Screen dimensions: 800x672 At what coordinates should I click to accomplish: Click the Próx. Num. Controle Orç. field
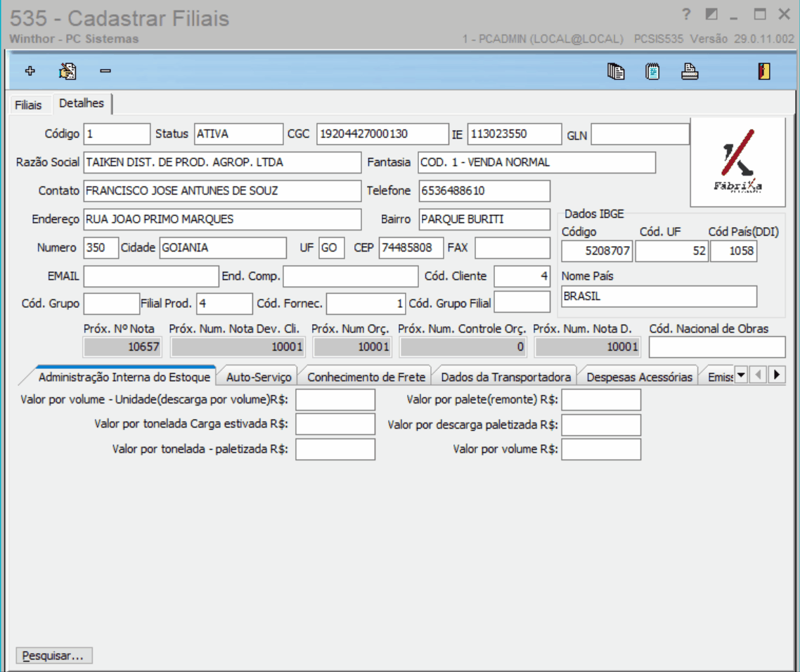tap(463, 347)
